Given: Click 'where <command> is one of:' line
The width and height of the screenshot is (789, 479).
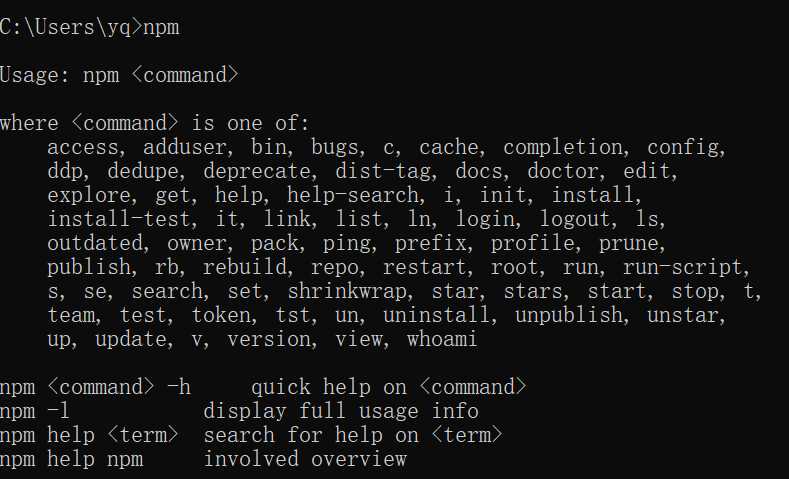Looking at the screenshot, I should (x=155, y=123).
